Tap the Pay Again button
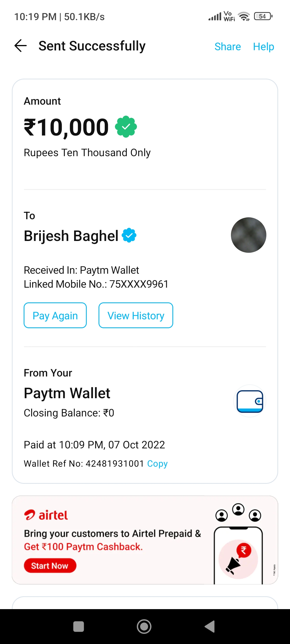Viewport: 290px width, 644px height. click(x=55, y=316)
